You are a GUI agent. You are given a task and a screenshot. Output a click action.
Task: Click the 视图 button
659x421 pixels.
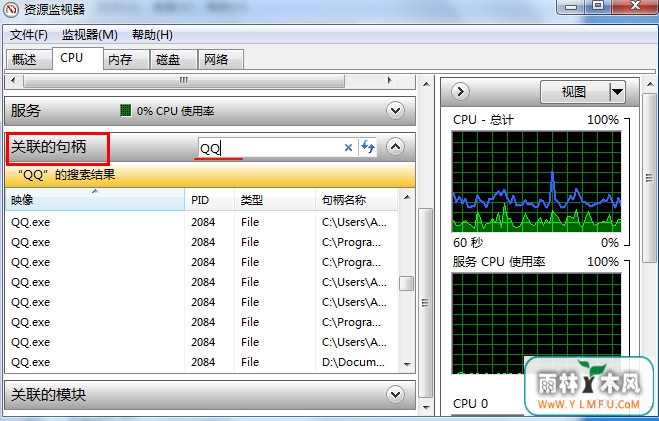pos(575,92)
